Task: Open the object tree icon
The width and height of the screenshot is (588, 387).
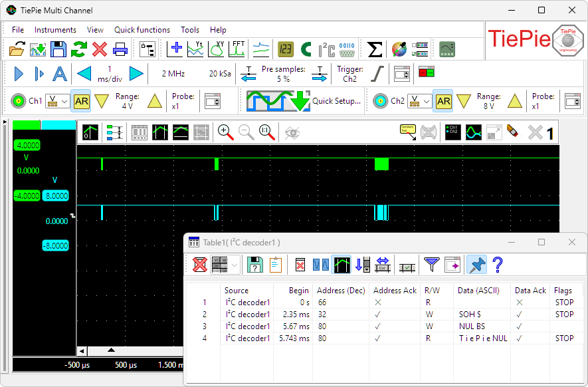Action: (147, 49)
